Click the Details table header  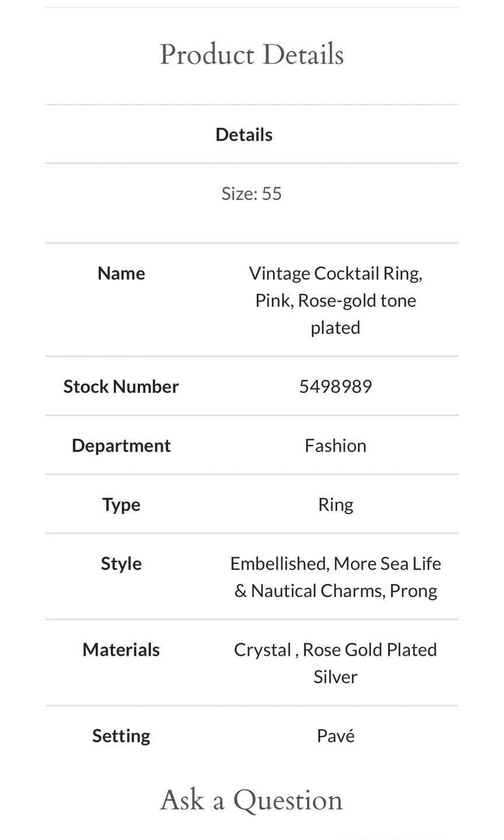244,135
